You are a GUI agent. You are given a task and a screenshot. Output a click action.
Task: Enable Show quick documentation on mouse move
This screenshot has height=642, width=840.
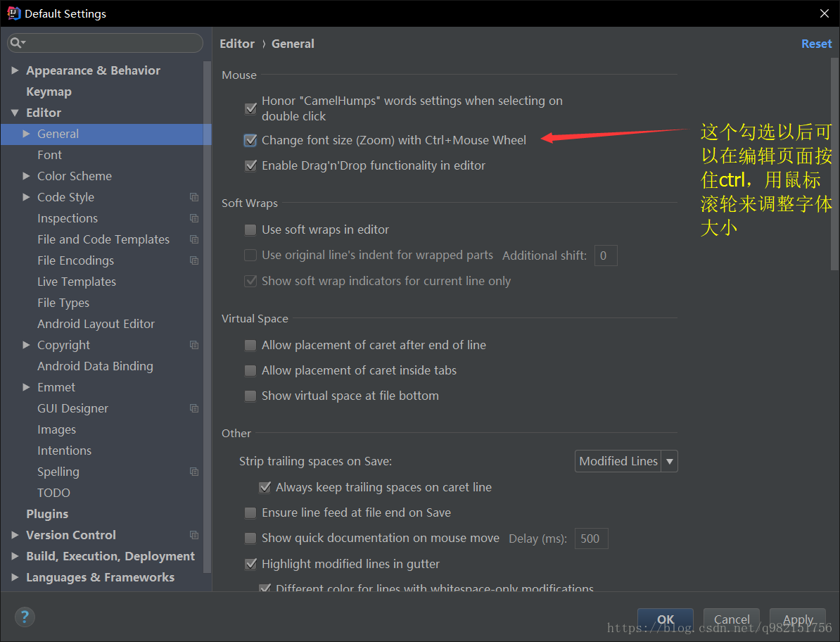click(x=250, y=538)
